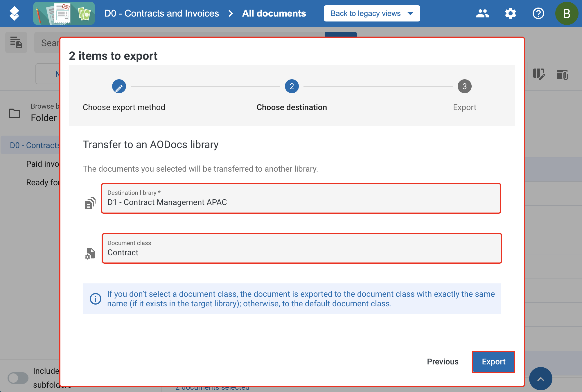Viewport: 582px width, 392px height.
Task: Click the Previous button
Action: tap(443, 362)
